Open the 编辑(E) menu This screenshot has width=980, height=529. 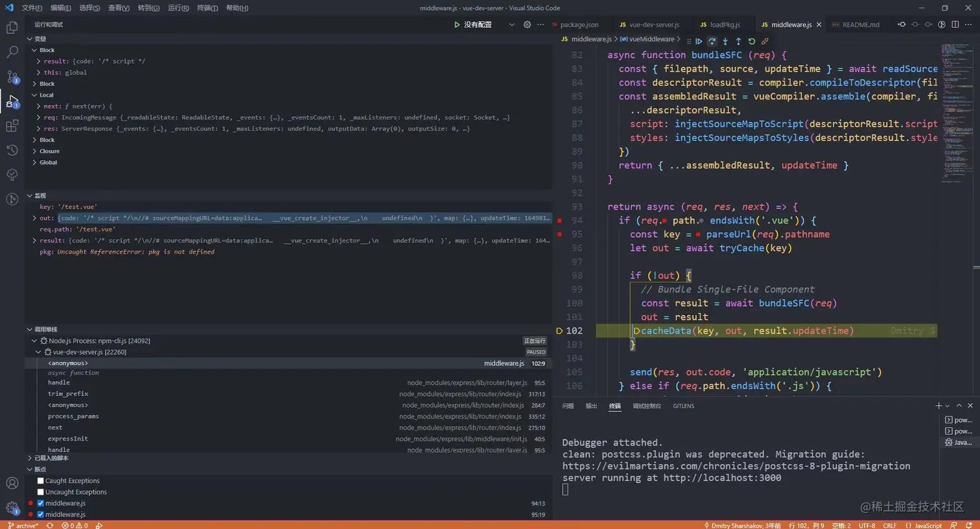click(x=61, y=8)
